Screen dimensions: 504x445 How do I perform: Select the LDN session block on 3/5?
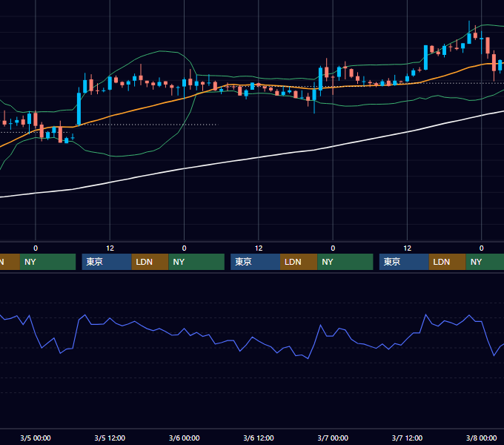150,262
